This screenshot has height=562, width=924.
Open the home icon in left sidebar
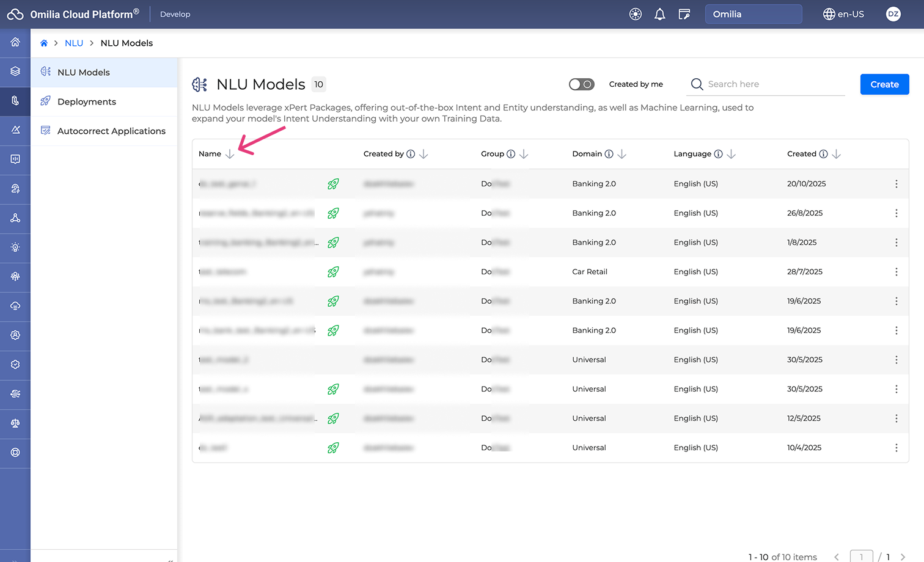[15, 42]
